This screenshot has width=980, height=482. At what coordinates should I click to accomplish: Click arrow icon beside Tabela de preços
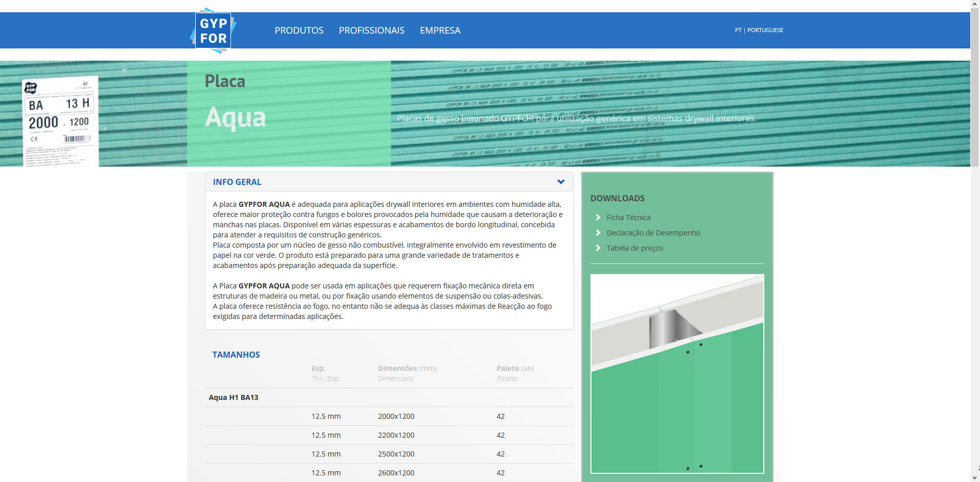[x=598, y=248]
